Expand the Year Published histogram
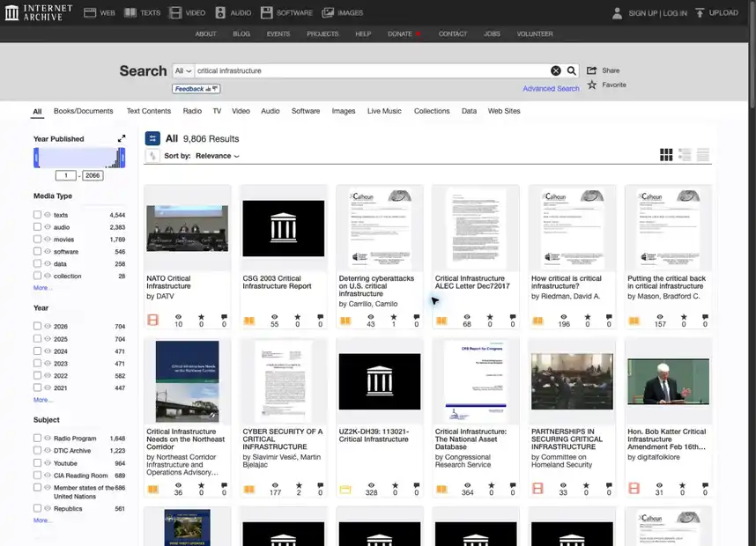Viewport: 756px width, 546px height. point(122,138)
